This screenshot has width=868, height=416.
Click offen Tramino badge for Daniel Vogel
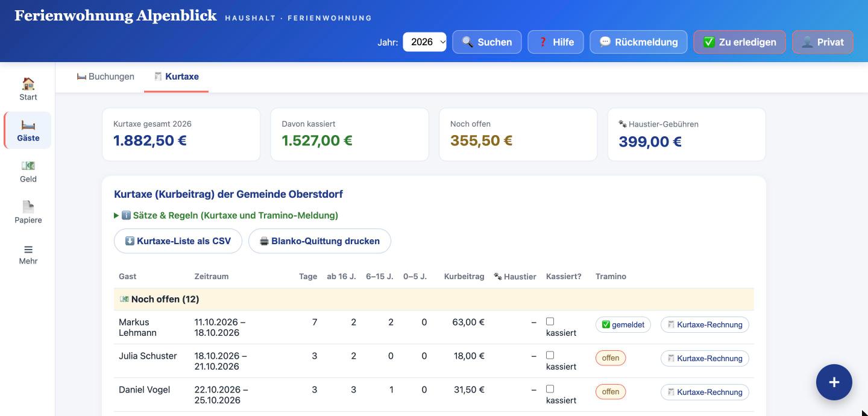(x=611, y=392)
